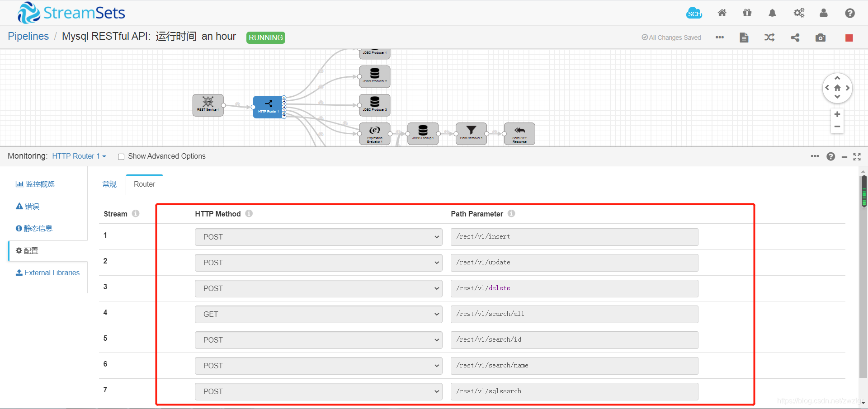Open HTTP Method dropdown for stream 7
868x409 pixels.
point(319,391)
